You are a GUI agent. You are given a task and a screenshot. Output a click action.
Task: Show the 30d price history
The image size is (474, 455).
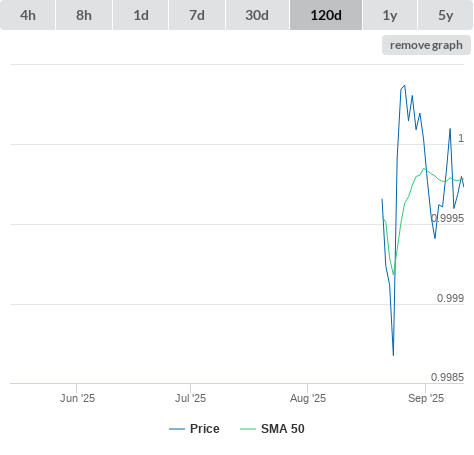coord(257,15)
